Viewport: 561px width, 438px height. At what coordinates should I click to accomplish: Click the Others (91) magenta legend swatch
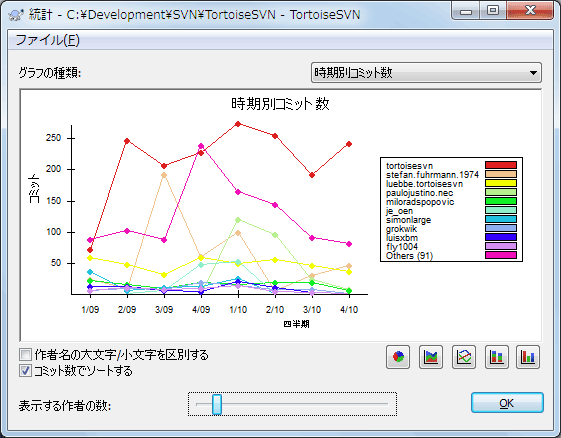[x=501, y=255]
